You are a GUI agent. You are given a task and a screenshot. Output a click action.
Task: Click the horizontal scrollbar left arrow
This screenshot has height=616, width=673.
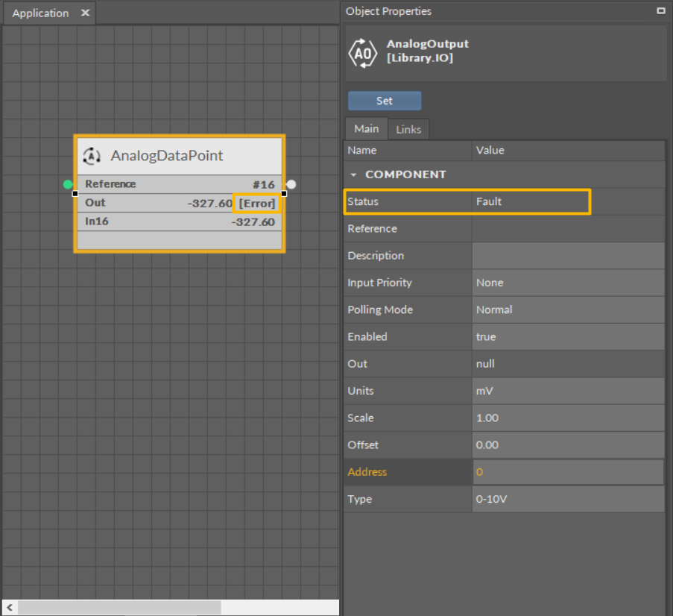click(10, 608)
